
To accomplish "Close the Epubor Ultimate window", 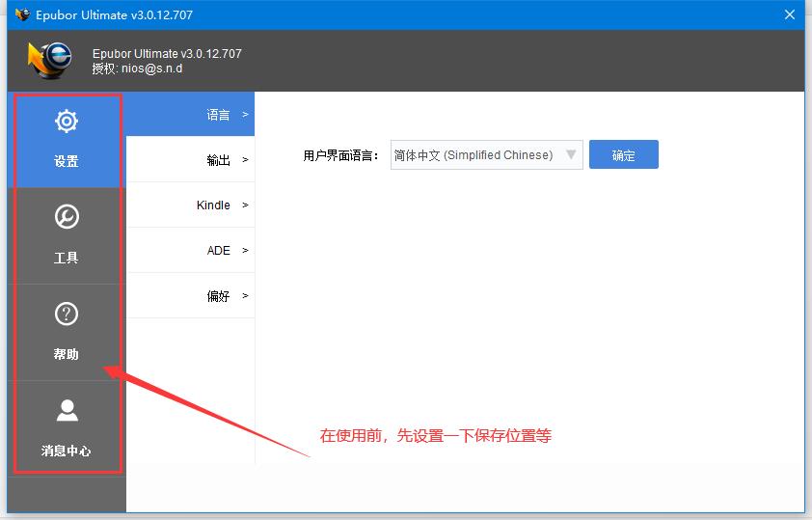I will point(789,14).
